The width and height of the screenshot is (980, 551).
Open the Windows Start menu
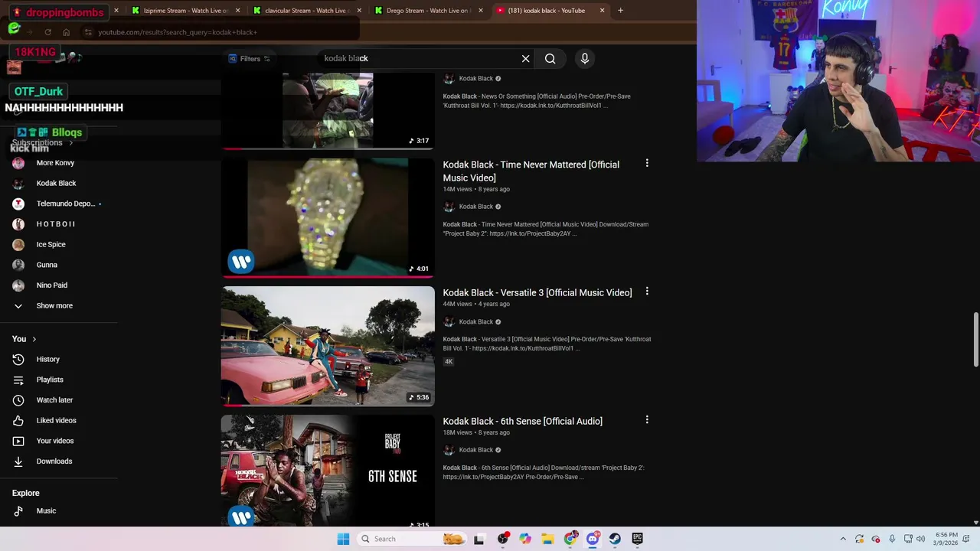point(343,539)
